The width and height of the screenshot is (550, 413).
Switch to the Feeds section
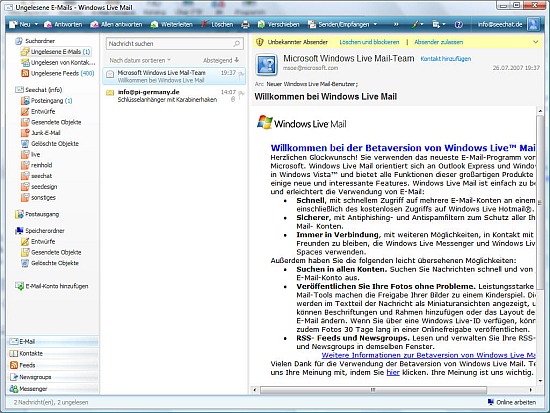[x=53, y=365]
